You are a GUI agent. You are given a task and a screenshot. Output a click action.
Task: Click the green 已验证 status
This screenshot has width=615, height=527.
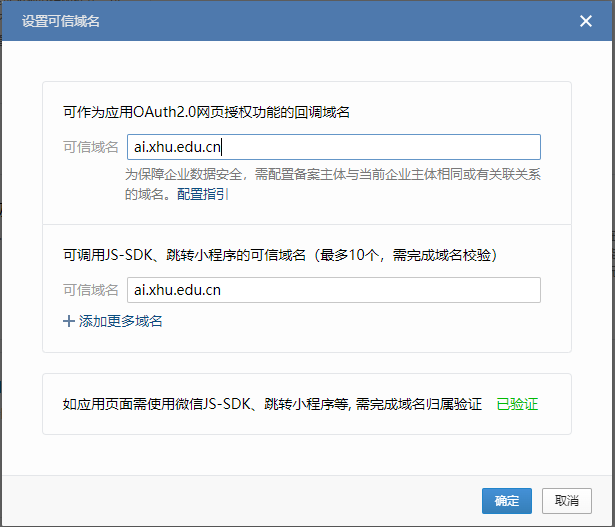coord(517,404)
